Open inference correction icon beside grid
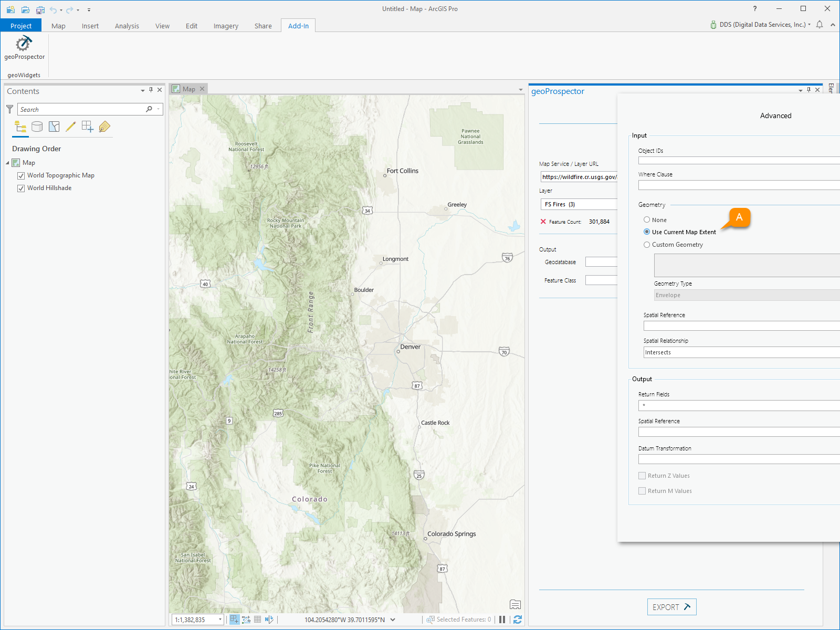This screenshot has height=630, width=840. tap(269, 619)
